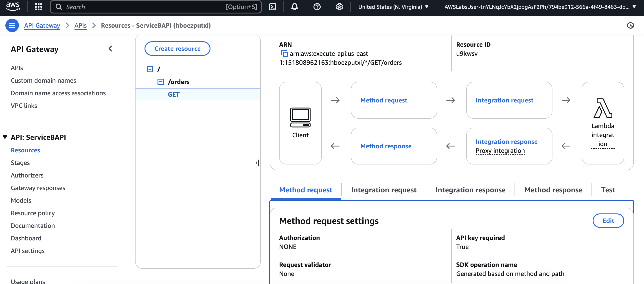The image size is (644, 284).
Task: Collapse the API Gateway side panel
Action: tap(110, 49)
